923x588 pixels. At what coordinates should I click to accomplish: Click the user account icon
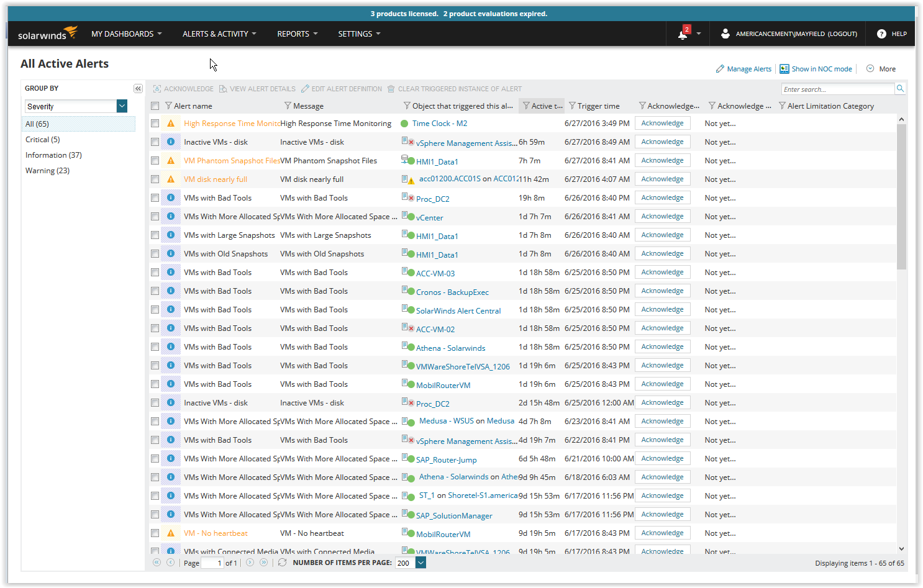point(725,34)
